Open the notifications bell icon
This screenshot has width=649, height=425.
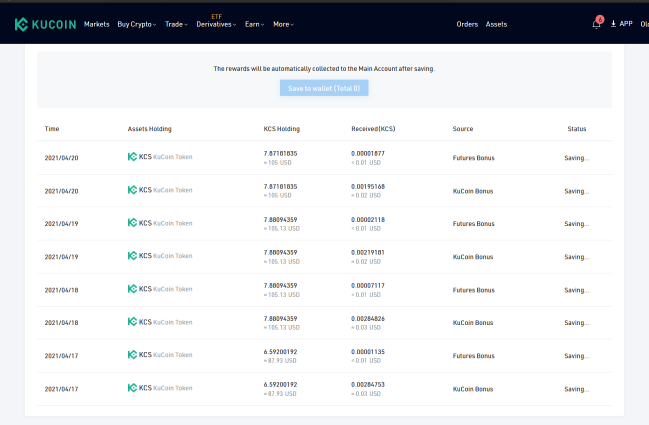596,24
